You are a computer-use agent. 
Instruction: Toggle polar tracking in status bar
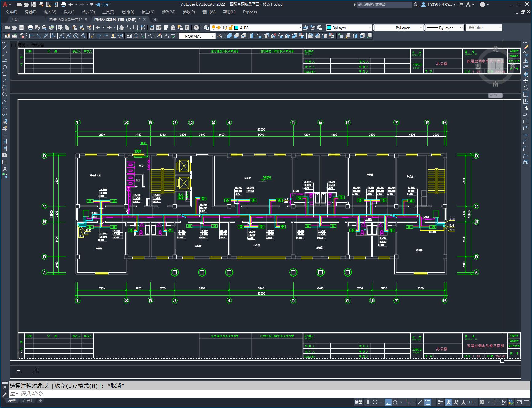tap(396, 402)
